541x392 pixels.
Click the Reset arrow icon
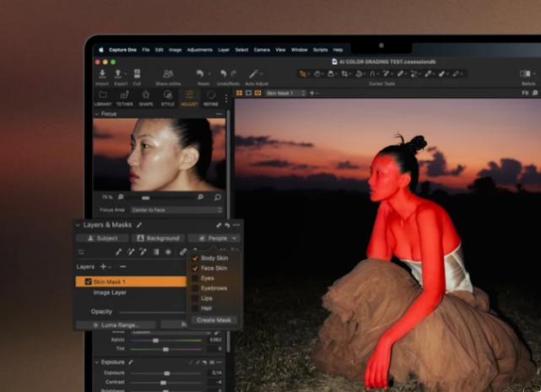point(201,75)
